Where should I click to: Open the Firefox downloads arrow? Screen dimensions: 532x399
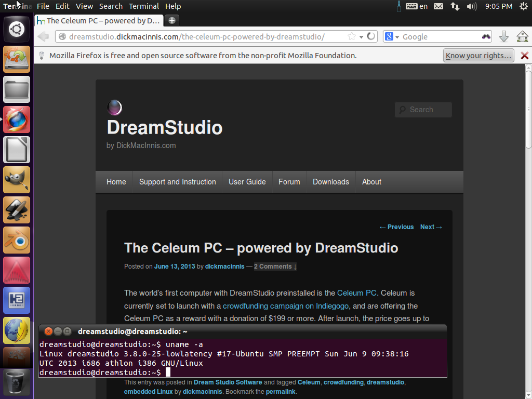click(504, 36)
